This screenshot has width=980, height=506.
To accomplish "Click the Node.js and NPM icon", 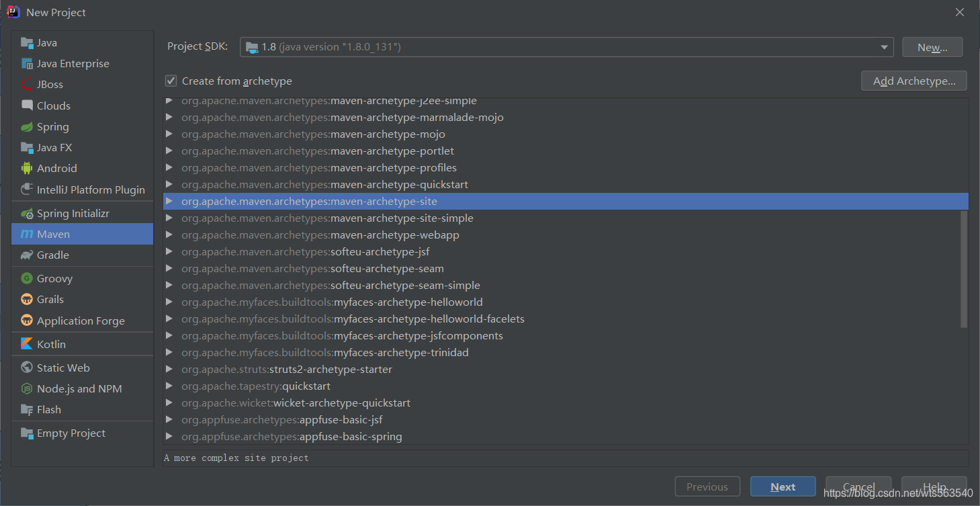I will tap(27, 388).
